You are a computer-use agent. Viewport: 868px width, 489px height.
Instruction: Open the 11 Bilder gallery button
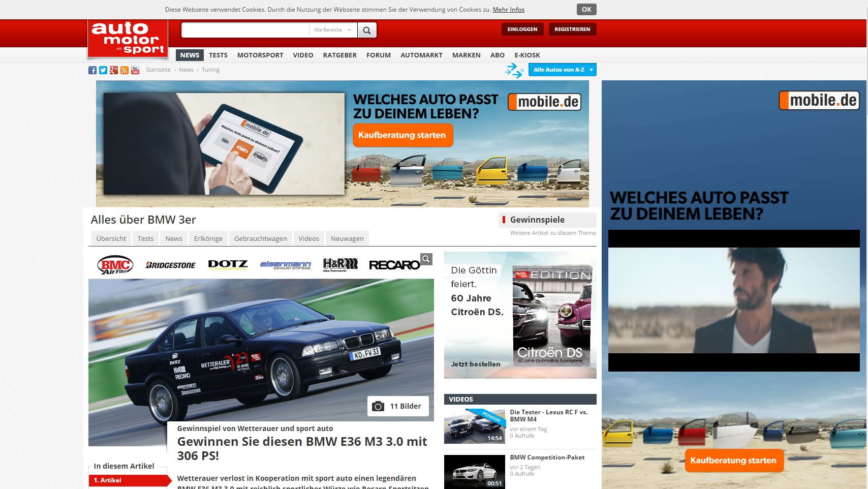tap(398, 406)
